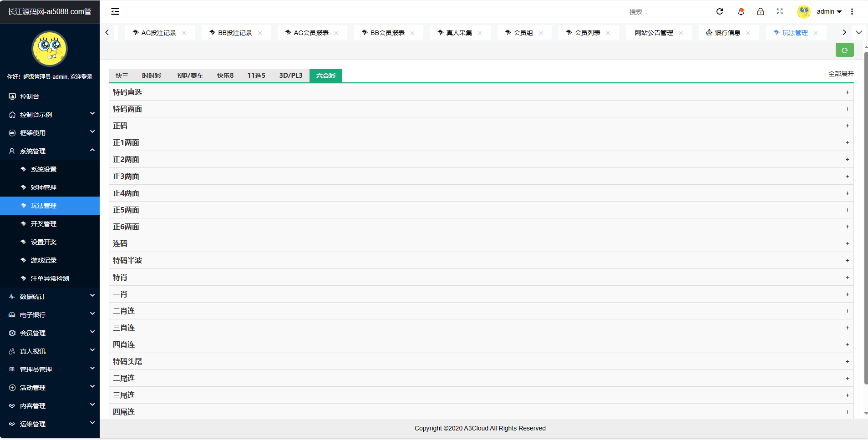868x440 pixels.
Task: Open the tab list dropdown chevron
Action: [x=859, y=32]
